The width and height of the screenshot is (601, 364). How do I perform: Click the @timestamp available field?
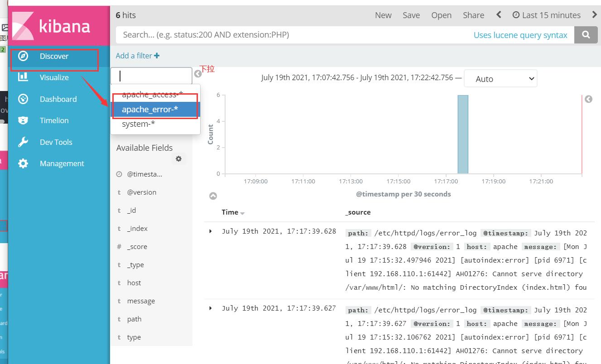point(144,174)
